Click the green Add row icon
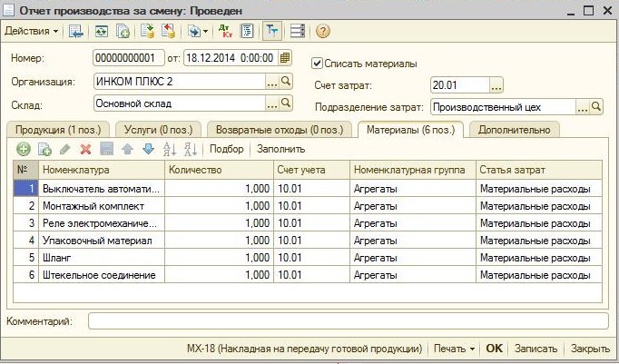The width and height of the screenshot is (619, 364). [x=24, y=149]
